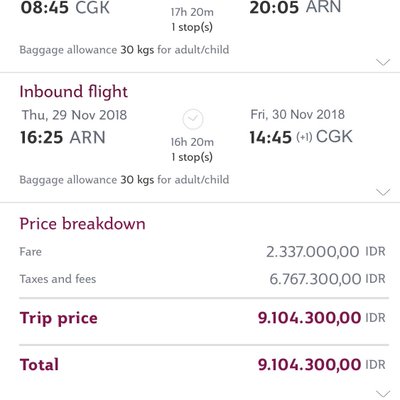The height and width of the screenshot is (400, 400).
Task: Click the 08:45 CGK outbound departure
Action: [x=65, y=8]
